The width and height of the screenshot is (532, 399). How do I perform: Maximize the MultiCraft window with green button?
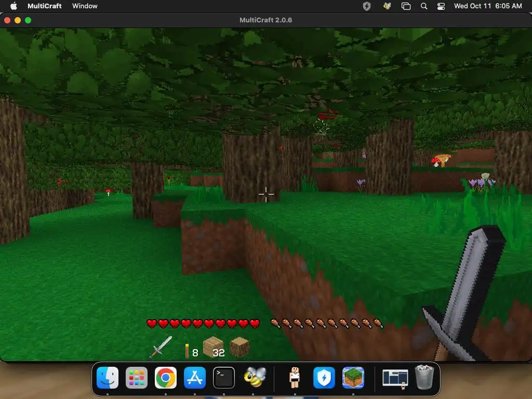tap(28, 20)
